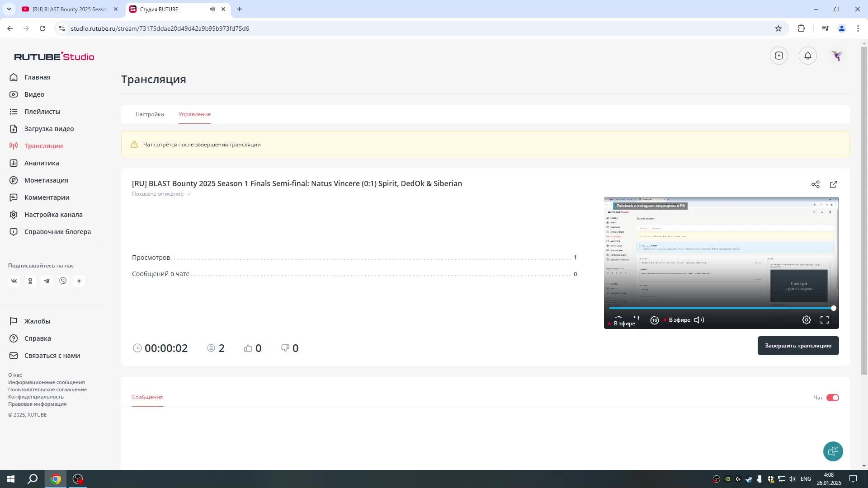Open the user avatar menu
The width and height of the screenshot is (868, 488).
coord(837,56)
